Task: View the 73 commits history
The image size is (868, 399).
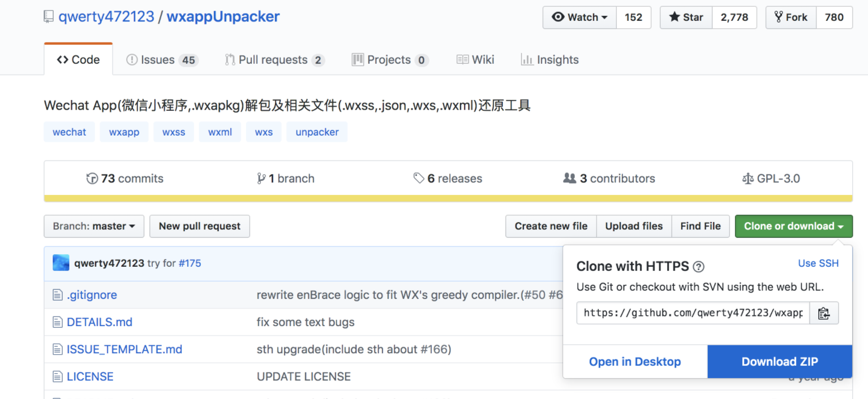Action: click(125, 179)
